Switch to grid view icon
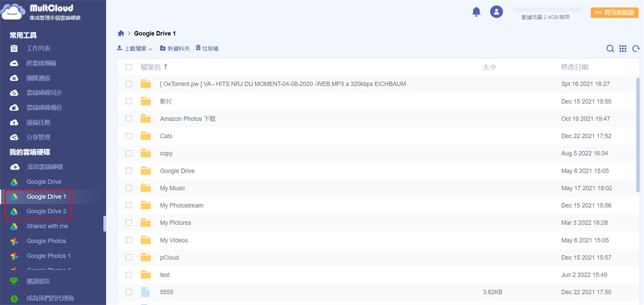The width and height of the screenshot is (644, 305). (623, 49)
